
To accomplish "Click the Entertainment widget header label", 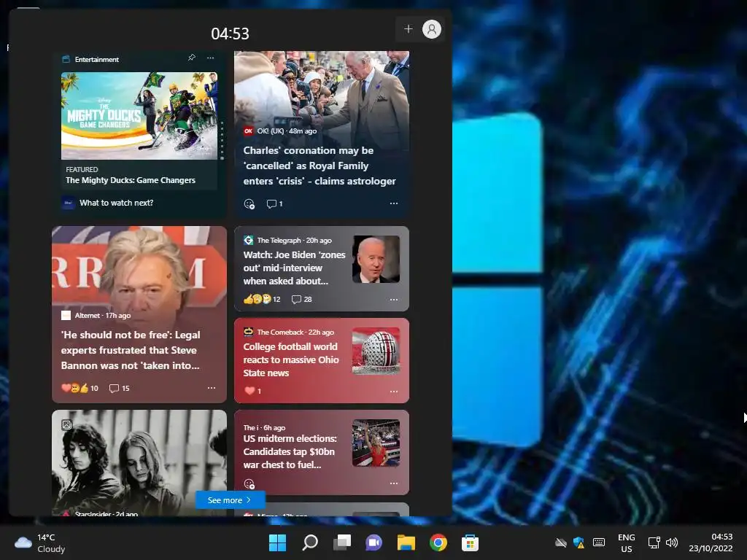I will (x=97, y=60).
